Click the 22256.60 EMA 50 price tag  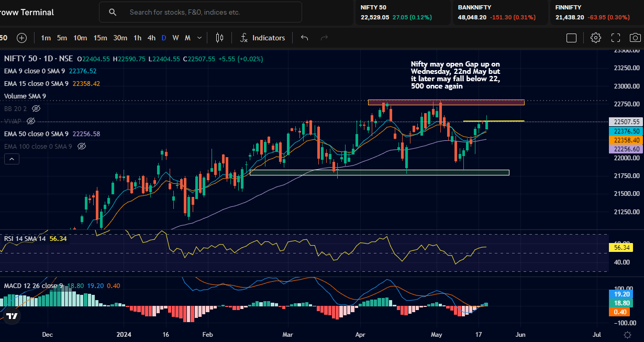coord(627,149)
